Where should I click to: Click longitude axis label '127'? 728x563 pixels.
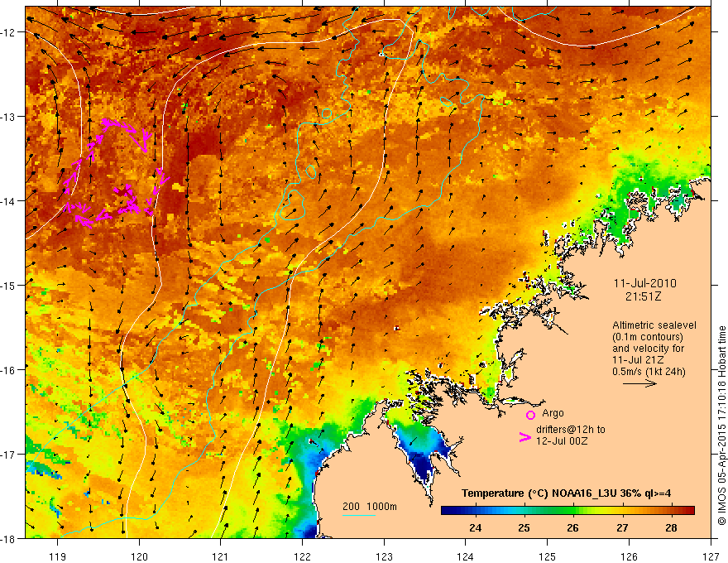click(711, 556)
